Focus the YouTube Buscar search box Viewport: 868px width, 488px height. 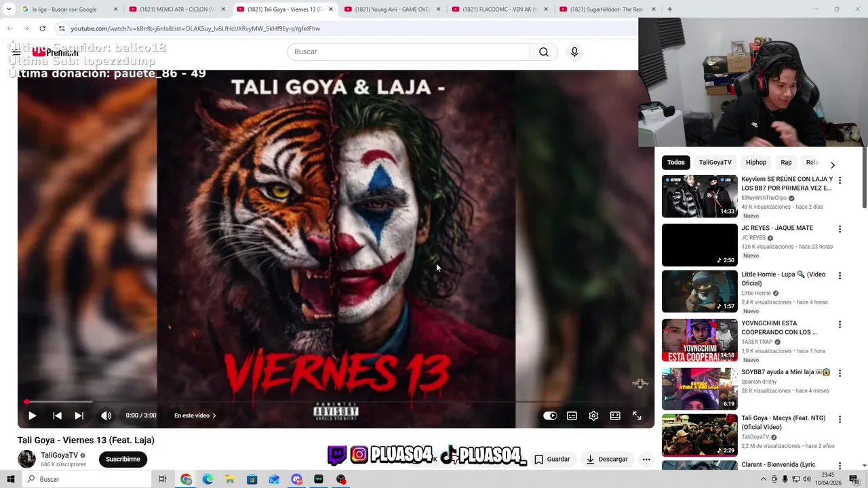409,52
